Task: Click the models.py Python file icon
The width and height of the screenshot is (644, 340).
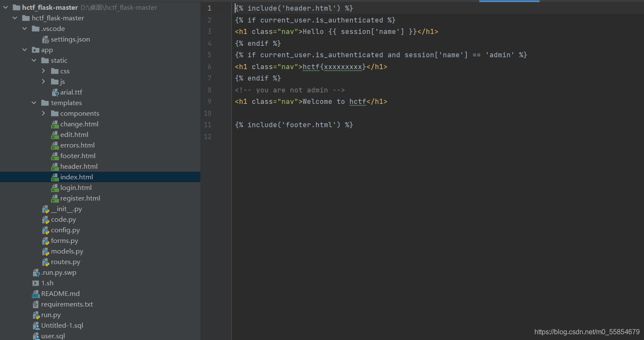Action: coord(45,251)
